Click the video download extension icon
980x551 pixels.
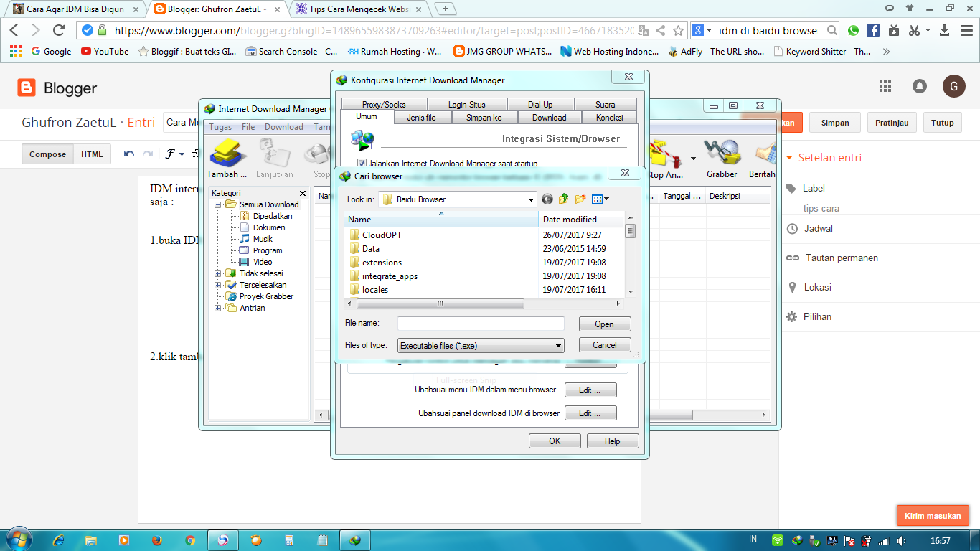(x=893, y=30)
